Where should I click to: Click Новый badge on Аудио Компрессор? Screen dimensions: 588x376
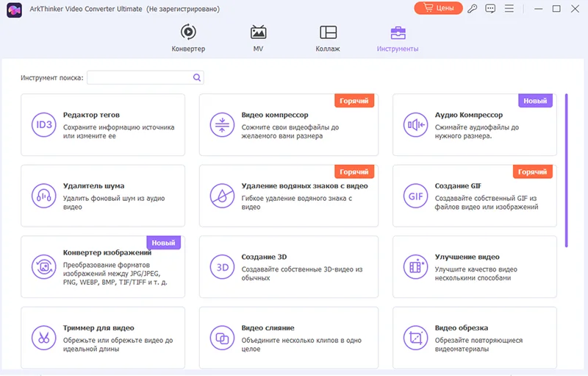535,101
